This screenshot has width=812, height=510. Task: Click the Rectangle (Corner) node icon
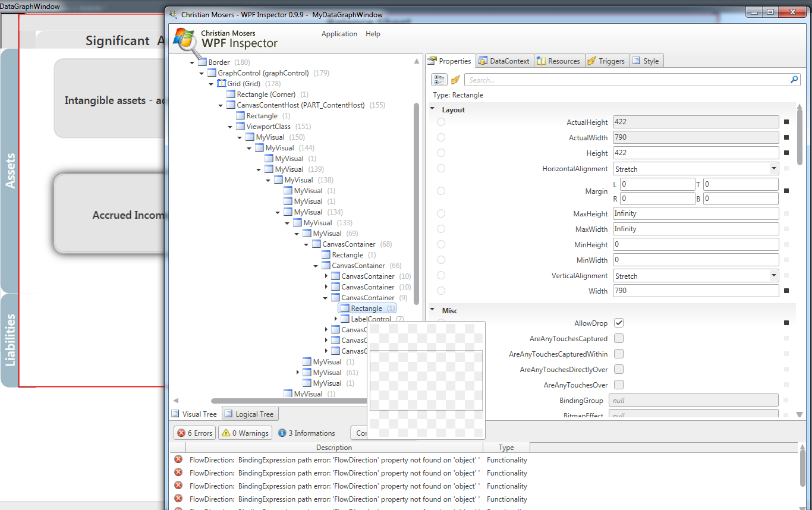click(231, 94)
